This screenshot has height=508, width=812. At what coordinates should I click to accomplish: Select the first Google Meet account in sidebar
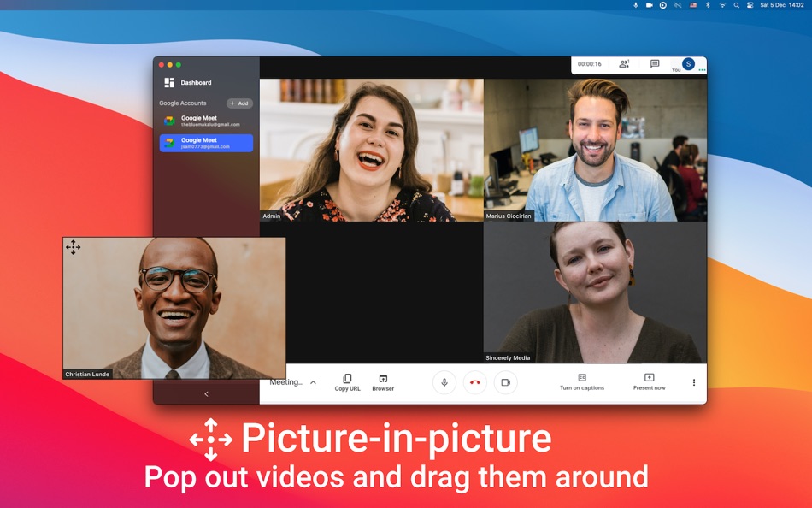point(206,121)
